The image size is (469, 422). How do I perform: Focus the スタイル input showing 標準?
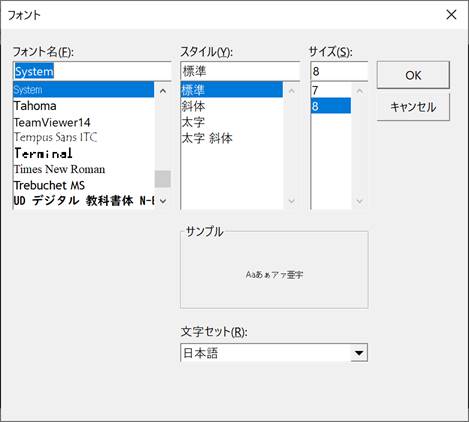[240, 71]
